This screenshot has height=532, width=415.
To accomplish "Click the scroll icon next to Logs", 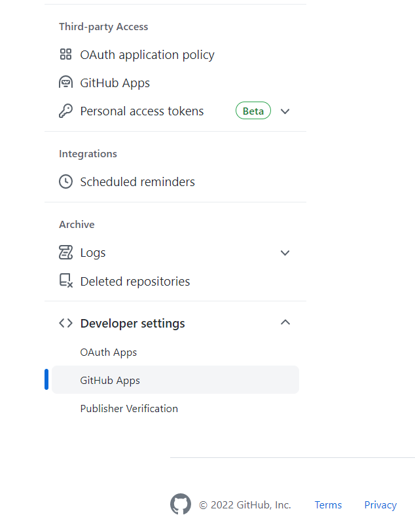I will (65, 252).
